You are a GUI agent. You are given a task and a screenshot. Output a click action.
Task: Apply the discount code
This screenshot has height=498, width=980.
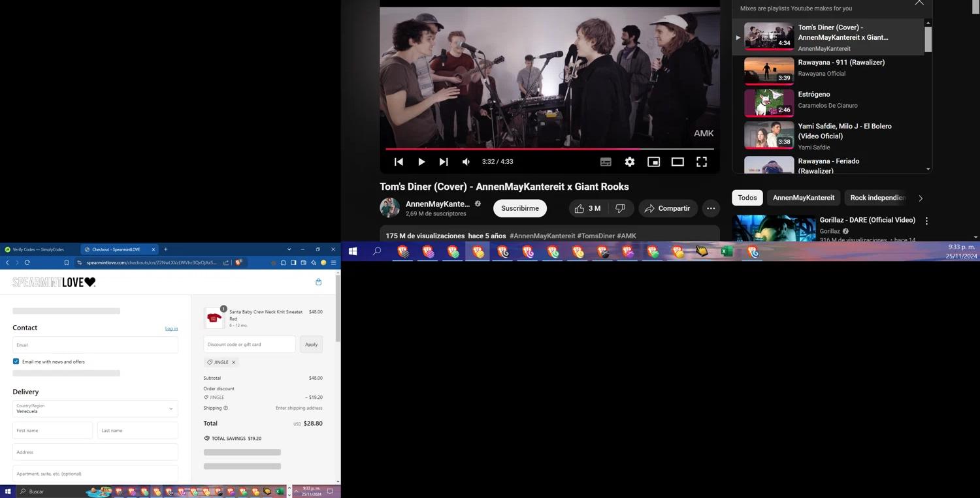[311, 344]
